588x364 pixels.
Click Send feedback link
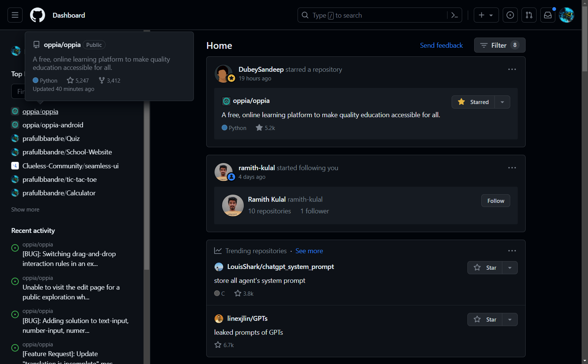(x=441, y=45)
